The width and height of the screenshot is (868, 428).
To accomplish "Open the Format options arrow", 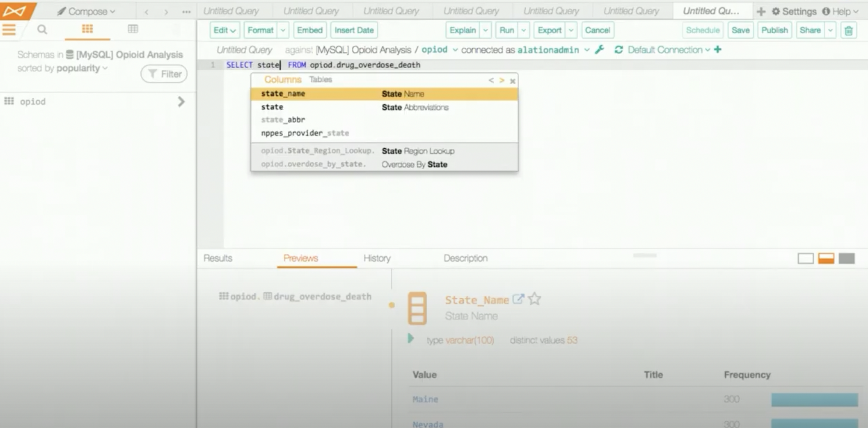I will coord(283,30).
